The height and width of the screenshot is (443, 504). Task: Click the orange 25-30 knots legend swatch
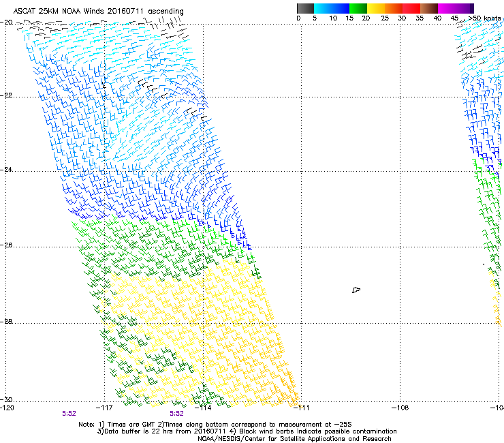[394, 8]
